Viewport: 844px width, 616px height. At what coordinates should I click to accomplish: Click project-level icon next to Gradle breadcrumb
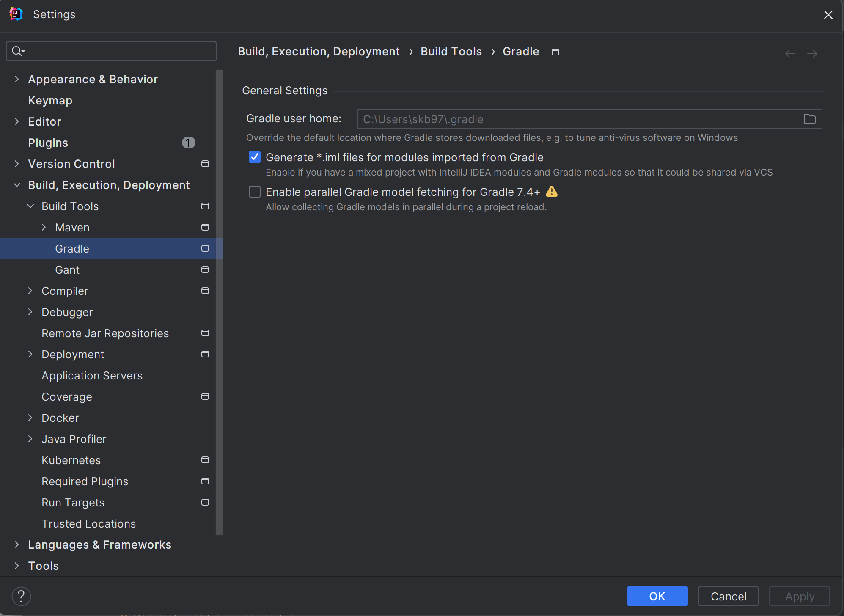tap(555, 52)
